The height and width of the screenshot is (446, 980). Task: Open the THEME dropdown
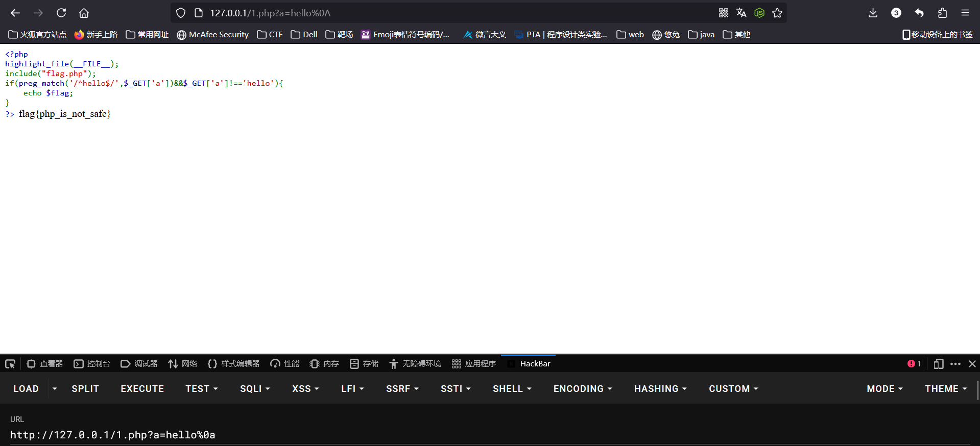pos(946,389)
